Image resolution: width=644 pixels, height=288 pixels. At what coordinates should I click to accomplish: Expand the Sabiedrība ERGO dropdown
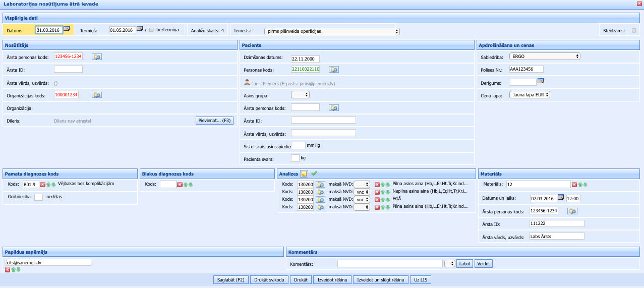(544, 56)
